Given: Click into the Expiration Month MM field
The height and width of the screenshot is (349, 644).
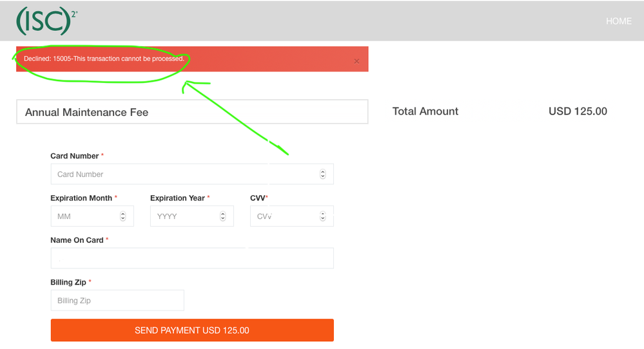Looking at the screenshot, I should tap(84, 216).
